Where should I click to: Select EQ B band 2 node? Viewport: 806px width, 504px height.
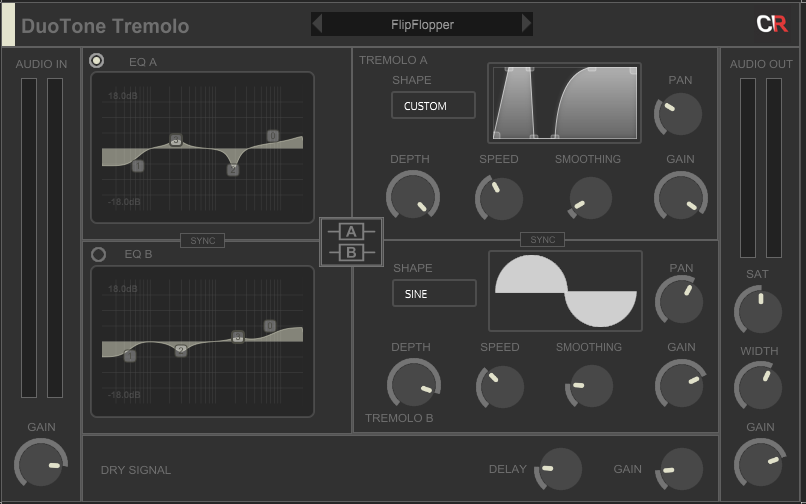[181, 350]
